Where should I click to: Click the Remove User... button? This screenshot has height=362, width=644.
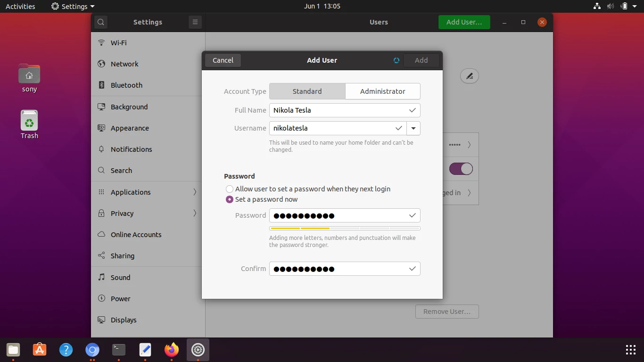click(x=447, y=312)
